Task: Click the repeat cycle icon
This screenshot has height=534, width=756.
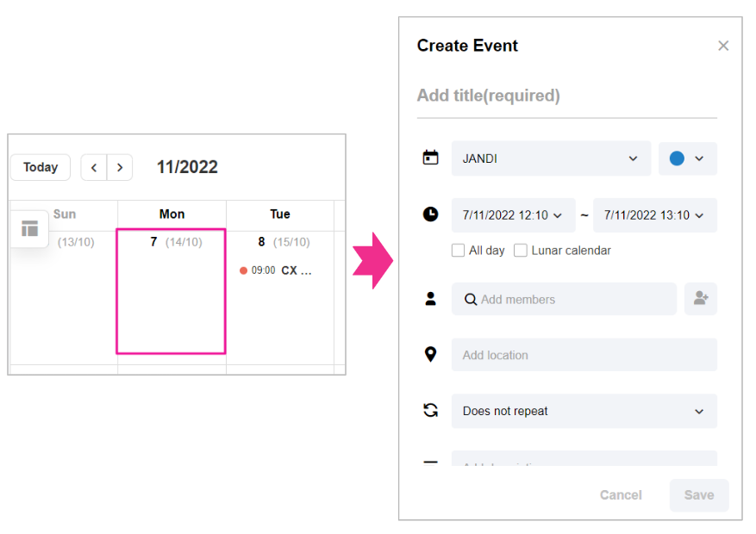Action: pyautogui.click(x=430, y=410)
